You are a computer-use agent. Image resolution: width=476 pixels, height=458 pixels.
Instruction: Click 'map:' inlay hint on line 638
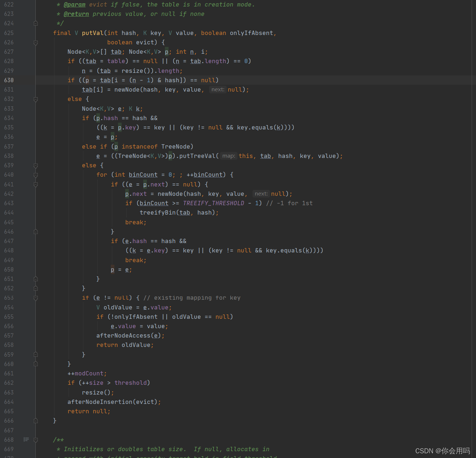point(229,156)
